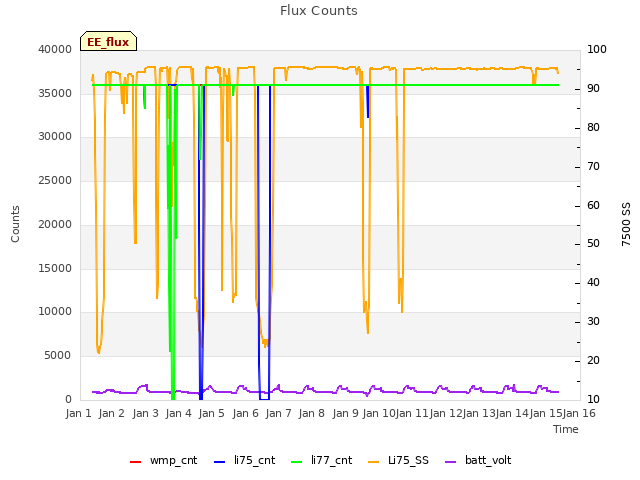Click the Jan 6 date tick
The width and height of the screenshot is (640, 480).
pyautogui.click(x=245, y=413)
